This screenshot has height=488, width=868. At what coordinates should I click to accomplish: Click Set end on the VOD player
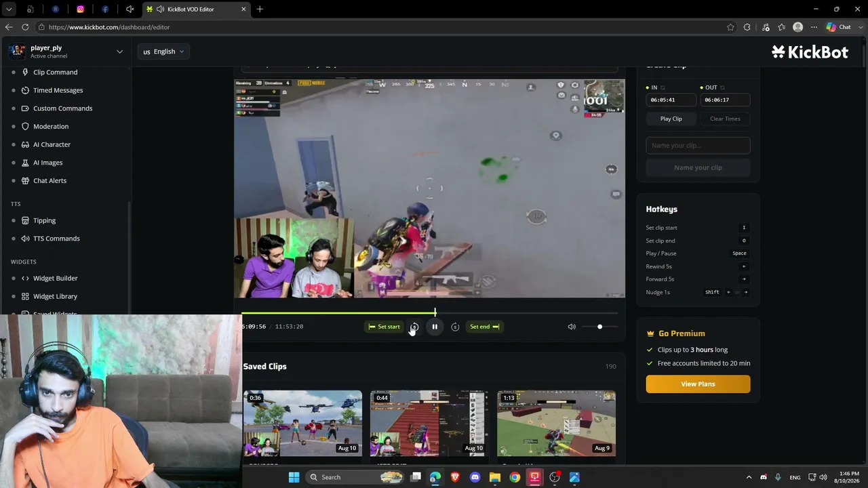tap(485, 327)
